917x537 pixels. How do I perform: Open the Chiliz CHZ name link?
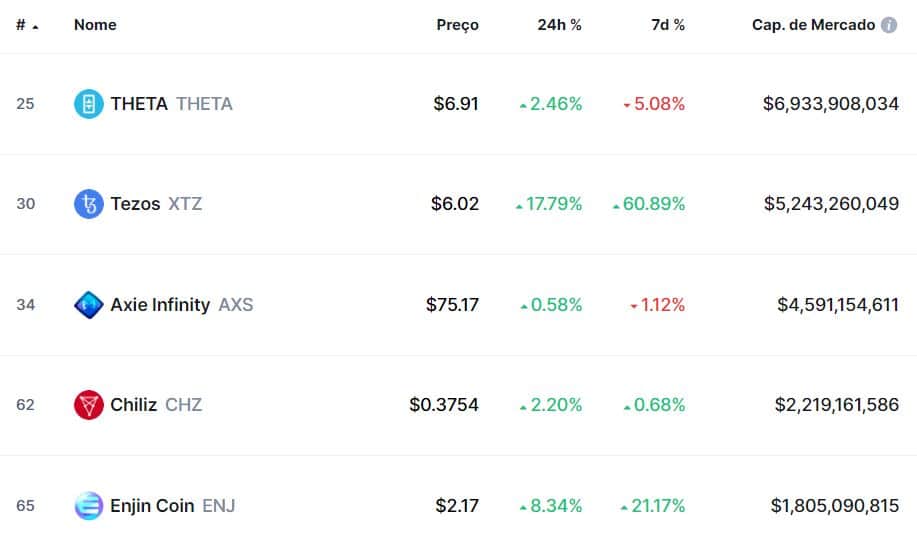156,405
